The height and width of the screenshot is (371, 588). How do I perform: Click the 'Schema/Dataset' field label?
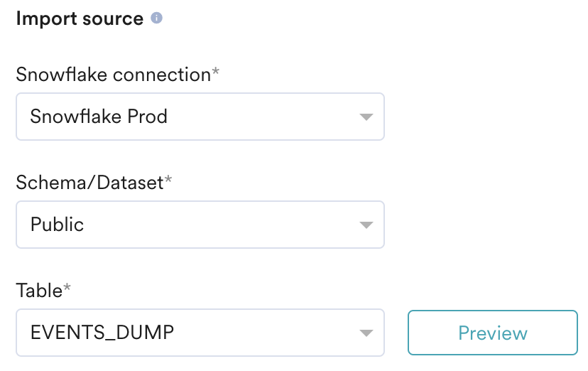tap(89, 183)
